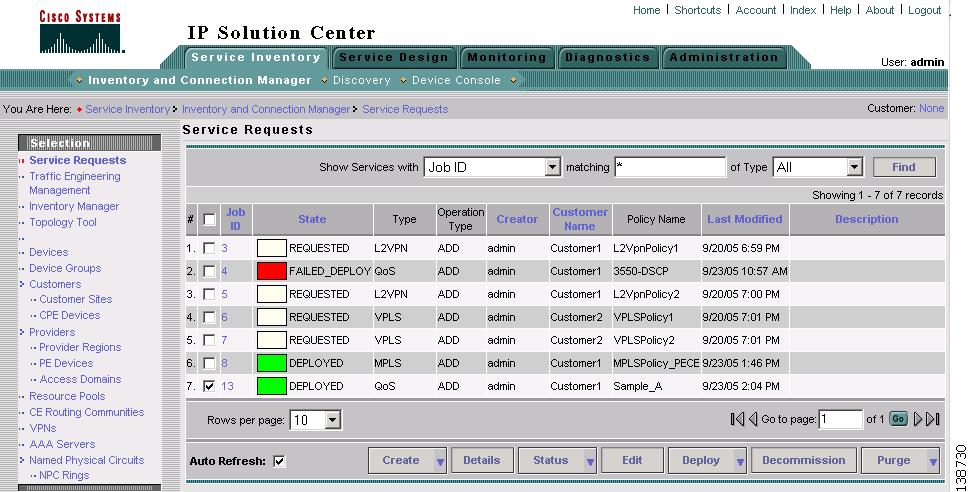Screen dimensions: 968x492
Task: Check the box for Job ID 6
Action: 209,317
